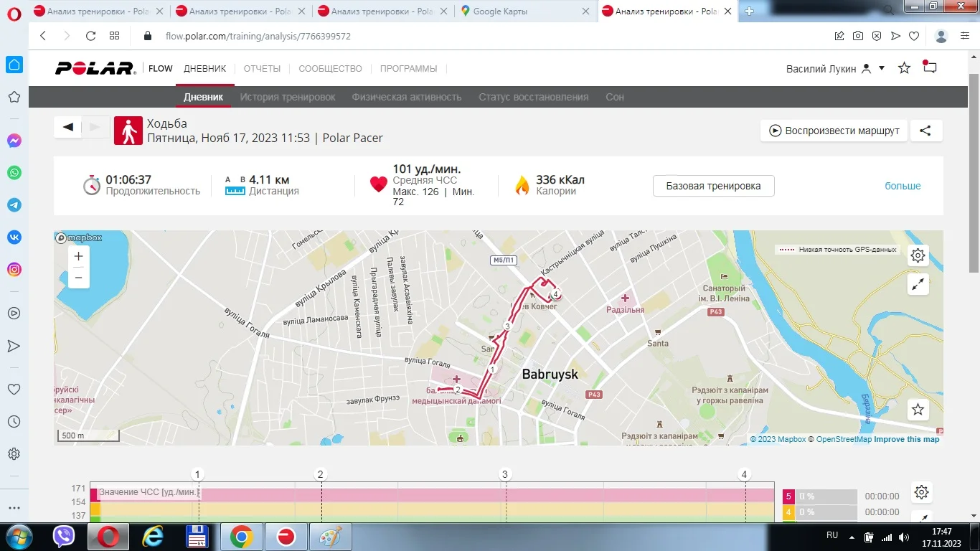
Task: Zoom out on the map
Action: point(79,278)
